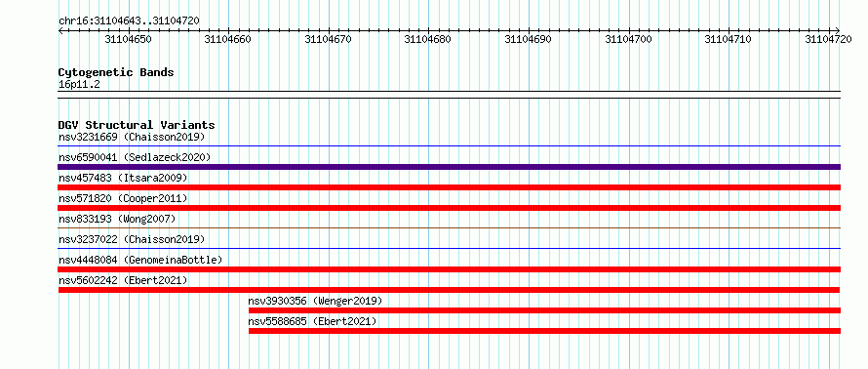Viewport: 868px width, 369px height.
Task: Click the nsv4448084 (GenomeinaBottle) label
Action: [140, 260]
